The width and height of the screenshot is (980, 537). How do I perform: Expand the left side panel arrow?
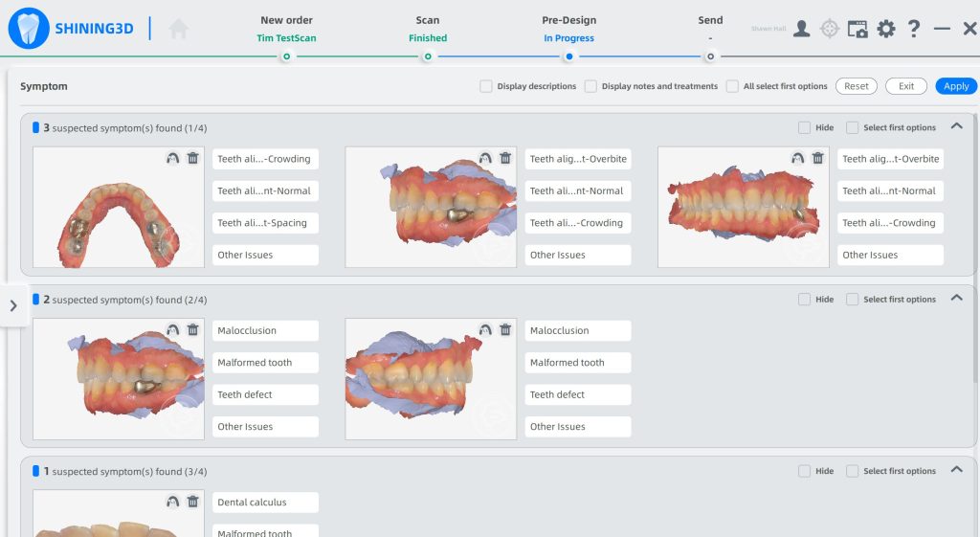click(x=13, y=306)
